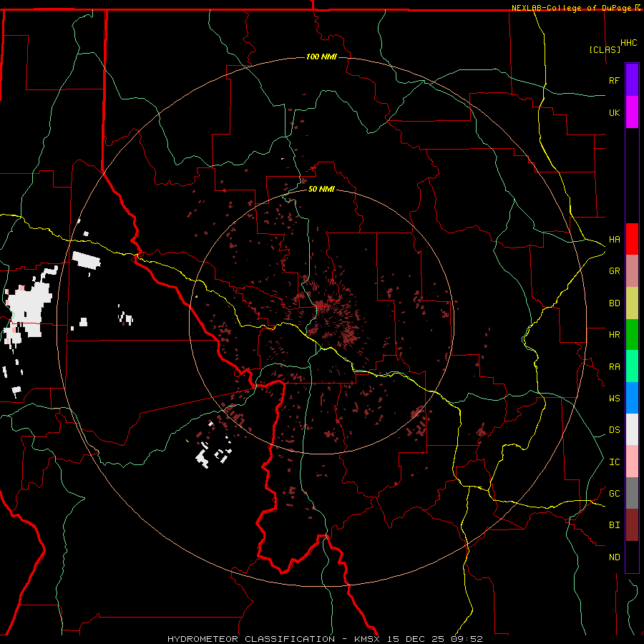This screenshot has width=644, height=644.
Task: Pick the bright mint RA legend swatch
Action: click(x=632, y=366)
